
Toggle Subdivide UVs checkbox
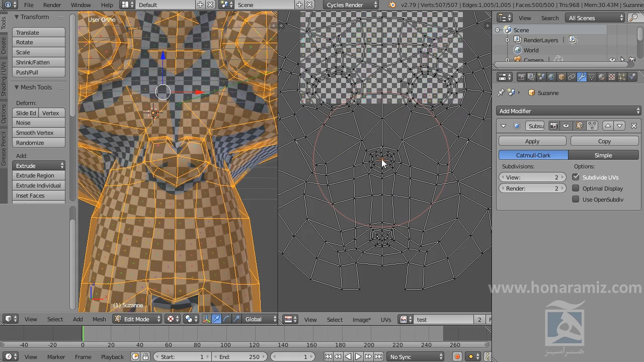tap(576, 177)
